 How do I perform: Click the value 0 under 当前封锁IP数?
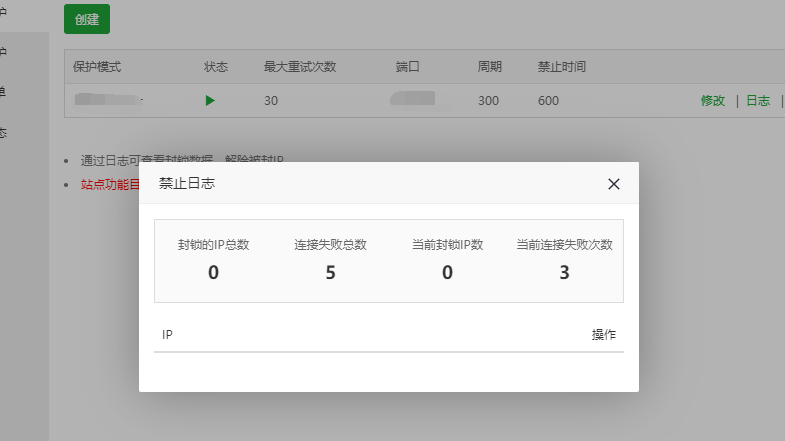click(447, 272)
